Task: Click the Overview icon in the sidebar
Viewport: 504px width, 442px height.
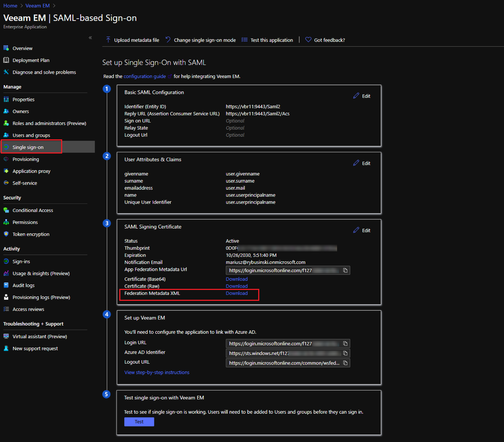Action: click(x=6, y=48)
